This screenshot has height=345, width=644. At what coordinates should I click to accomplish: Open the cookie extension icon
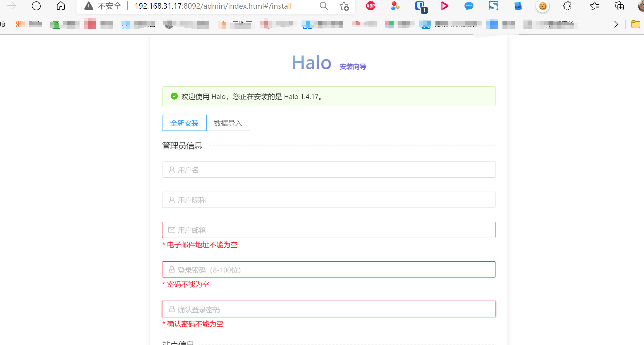(x=542, y=6)
